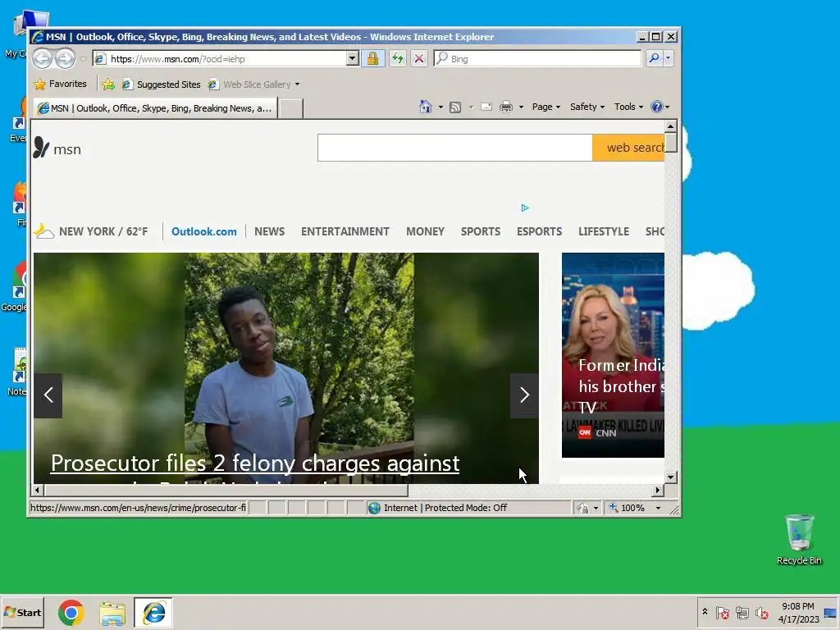Click Internet Explorer taskbar button
This screenshot has height=630, width=840.
(153, 612)
